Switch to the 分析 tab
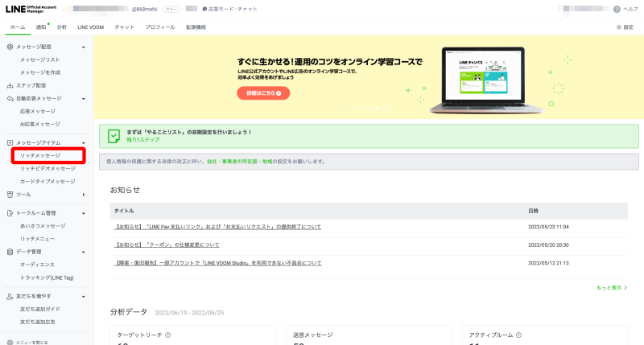The image size is (644, 345). tap(62, 27)
